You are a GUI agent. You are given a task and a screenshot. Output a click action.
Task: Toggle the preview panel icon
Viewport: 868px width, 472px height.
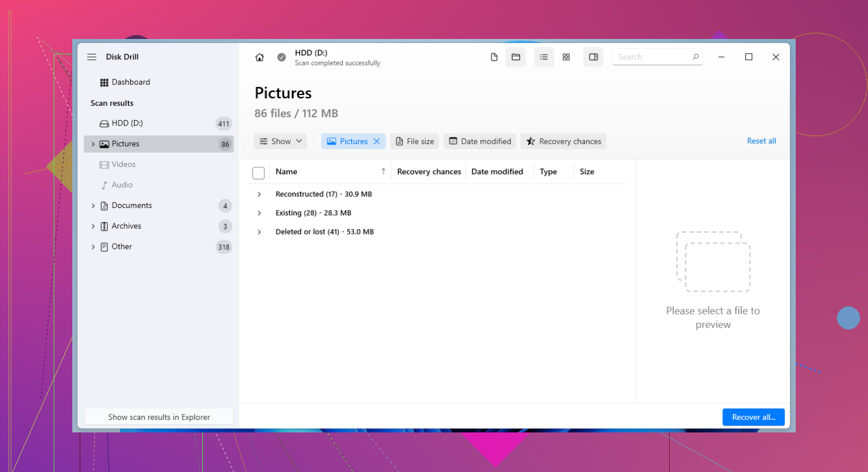593,57
